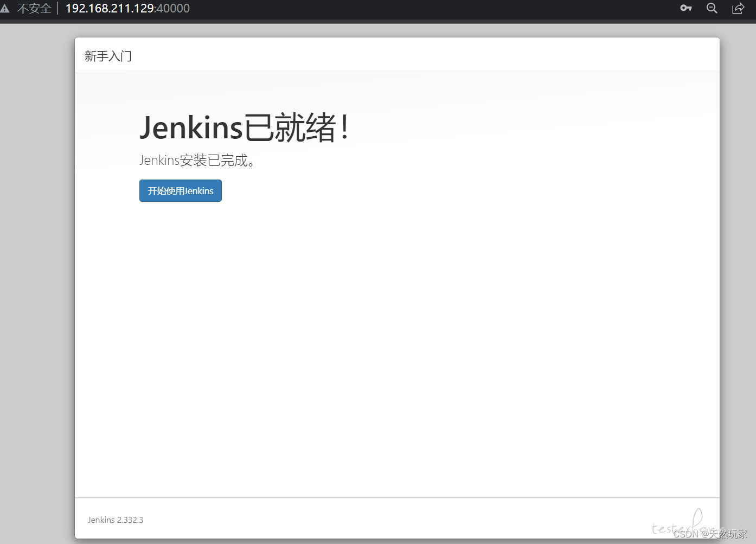Image resolution: width=756 pixels, height=544 pixels.
Task: Click the Jenkins 2.332.3 version text
Action: click(116, 520)
